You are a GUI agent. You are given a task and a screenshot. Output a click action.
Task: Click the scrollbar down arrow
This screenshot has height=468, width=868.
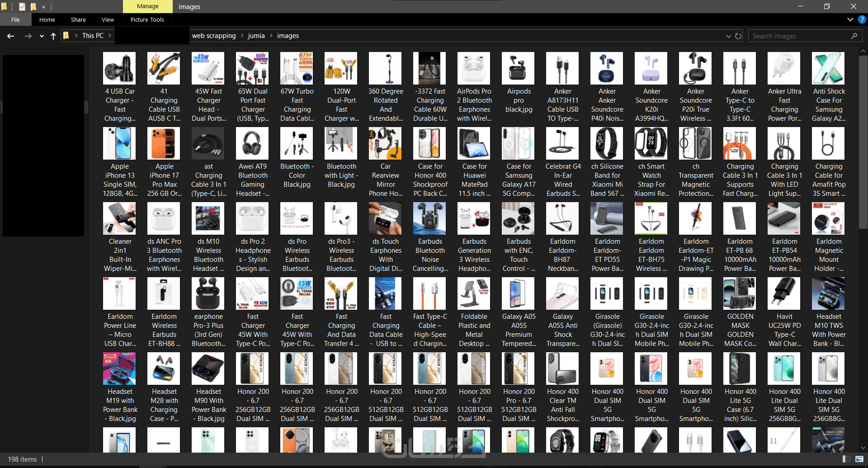pyautogui.click(x=863, y=448)
